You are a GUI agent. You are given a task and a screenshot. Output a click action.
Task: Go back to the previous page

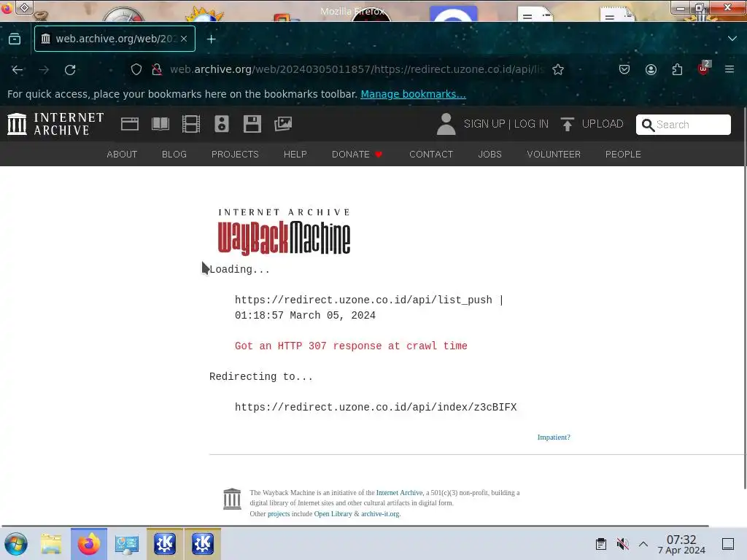tap(18, 69)
